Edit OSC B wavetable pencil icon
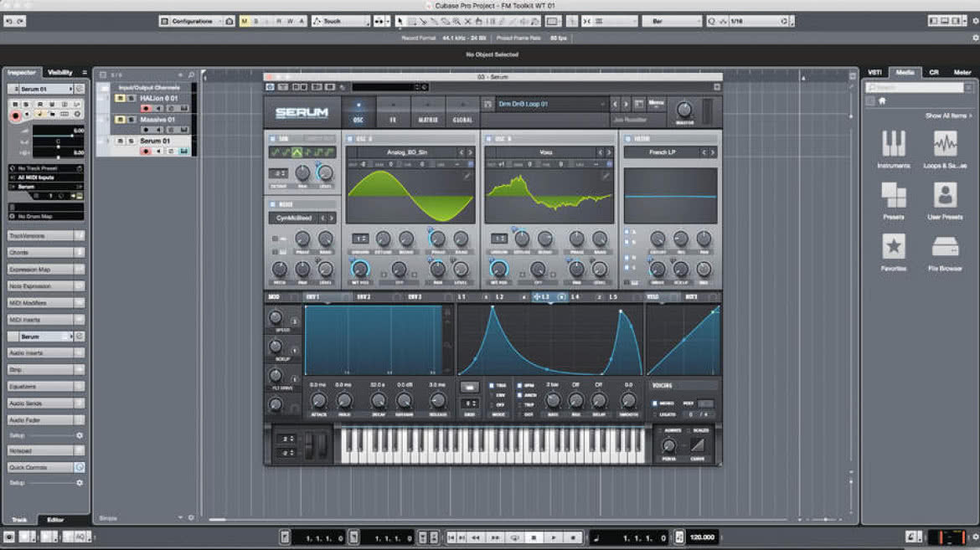This screenshot has height=550, width=980. point(605,177)
